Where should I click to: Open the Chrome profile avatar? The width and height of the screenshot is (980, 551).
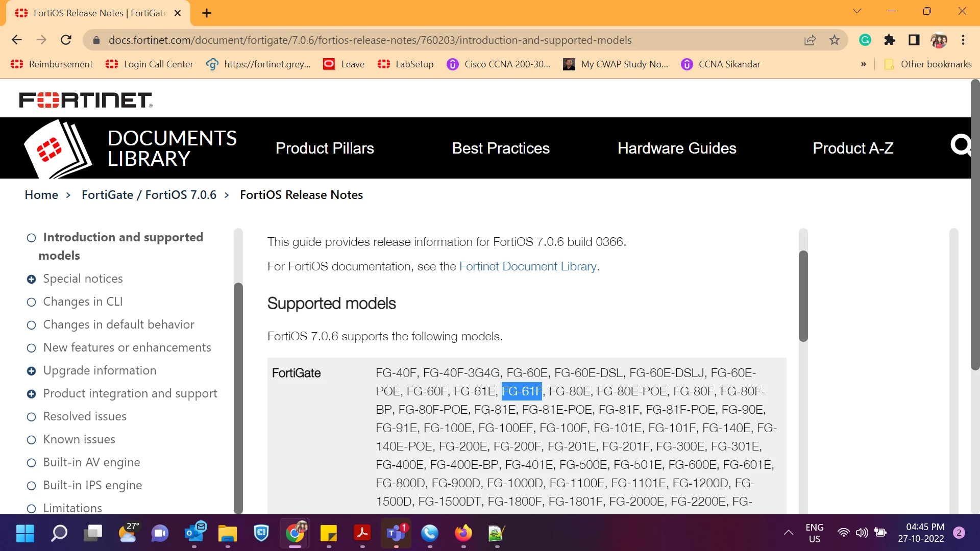[x=939, y=40]
